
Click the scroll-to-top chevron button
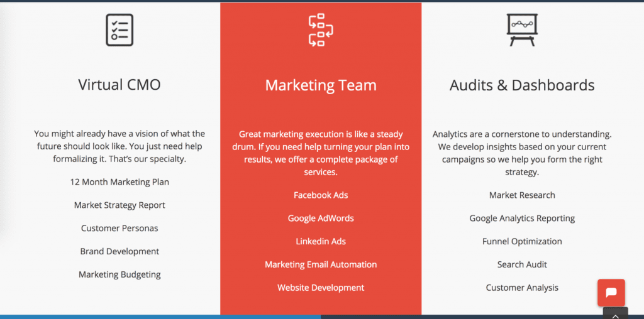coord(615,315)
